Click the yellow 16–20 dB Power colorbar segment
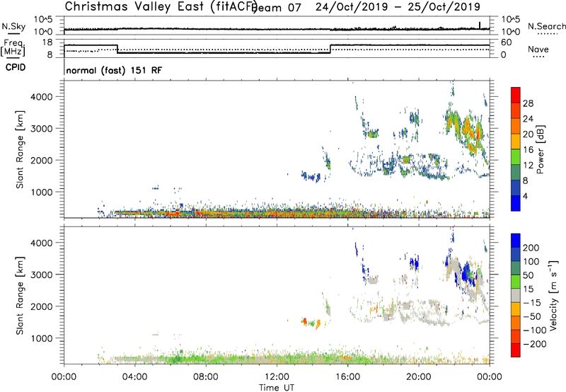Viewport: 566px width, 392px height. (x=516, y=141)
